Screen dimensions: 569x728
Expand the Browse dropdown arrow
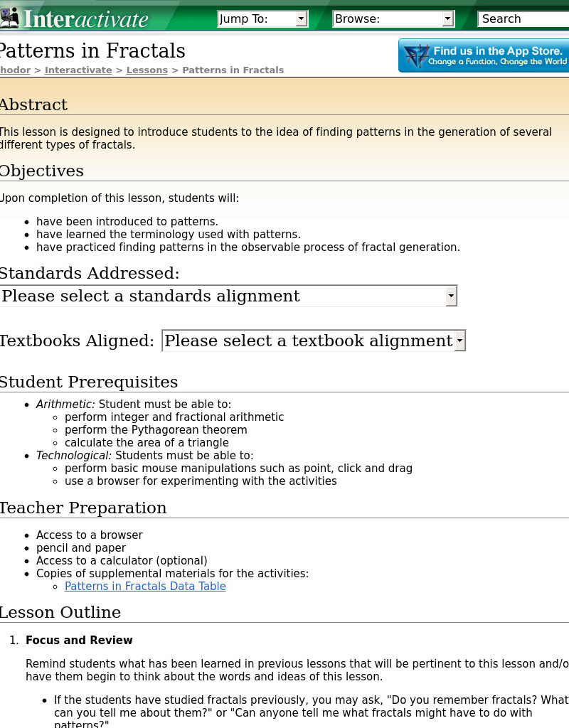pos(448,18)
